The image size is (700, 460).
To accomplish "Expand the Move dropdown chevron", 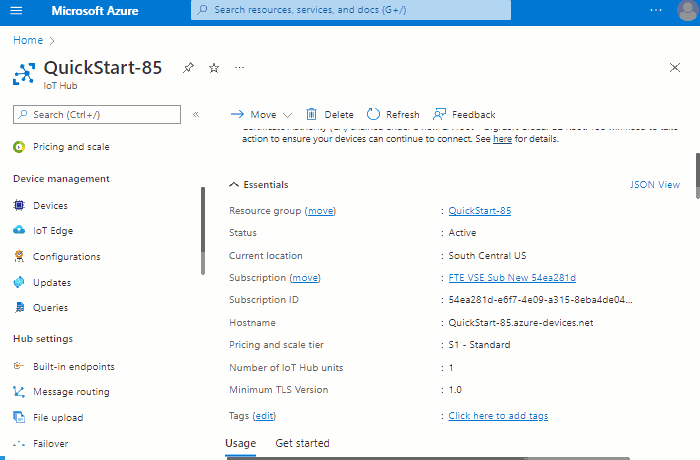I will 288,115.
